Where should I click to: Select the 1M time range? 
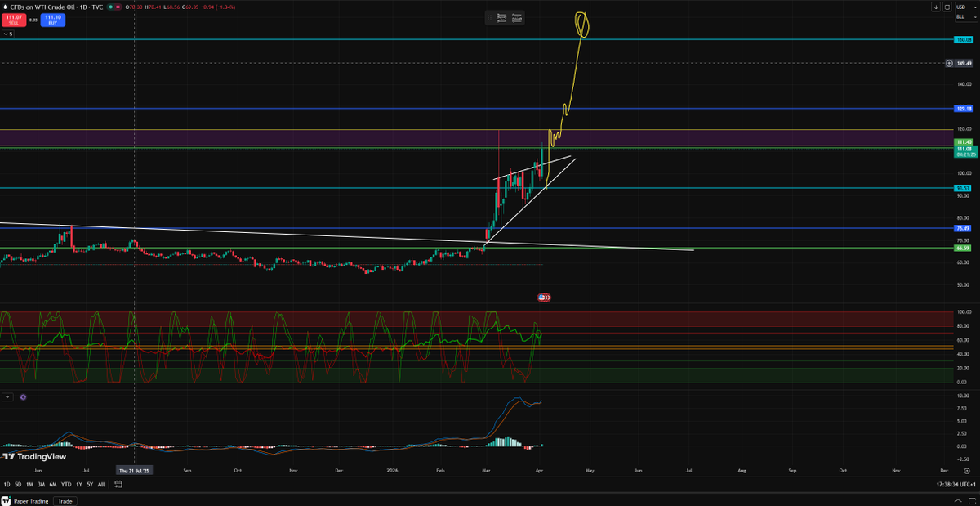coord(29,484)
